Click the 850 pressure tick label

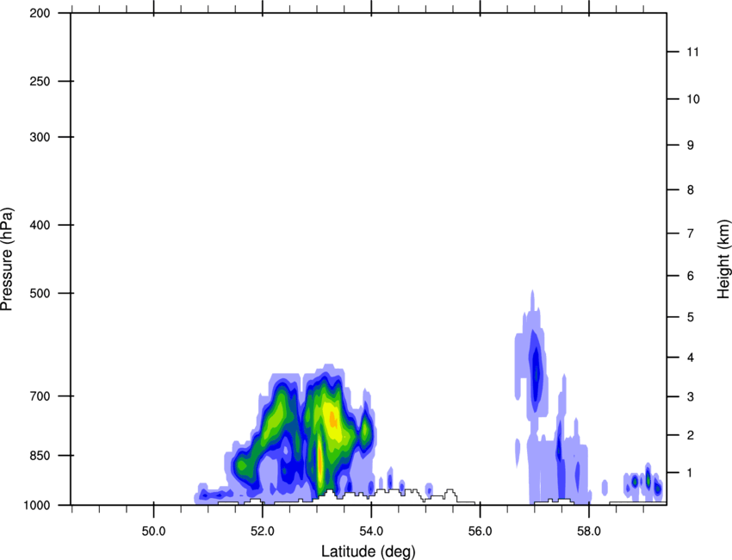(40, 455)
